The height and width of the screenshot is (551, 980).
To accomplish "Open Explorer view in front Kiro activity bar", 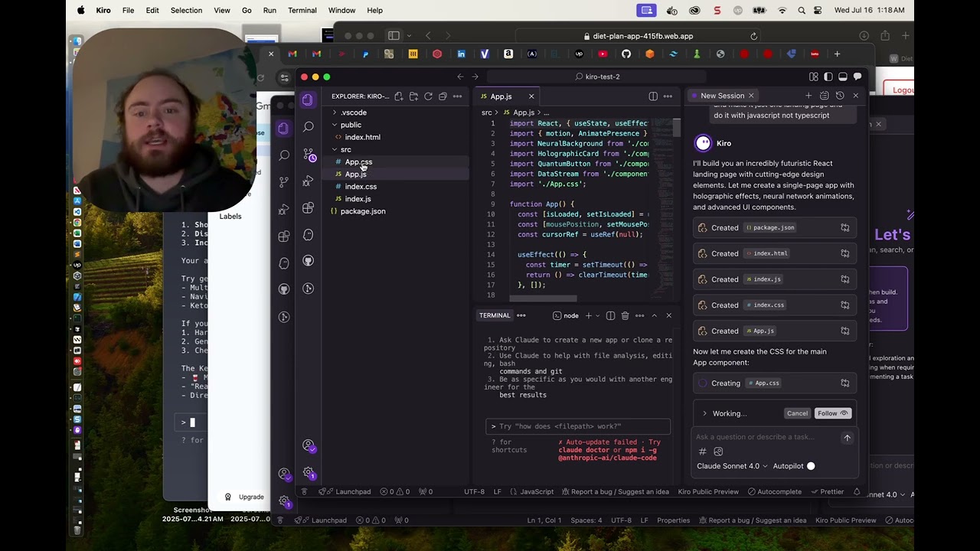I will pos(308,100).
